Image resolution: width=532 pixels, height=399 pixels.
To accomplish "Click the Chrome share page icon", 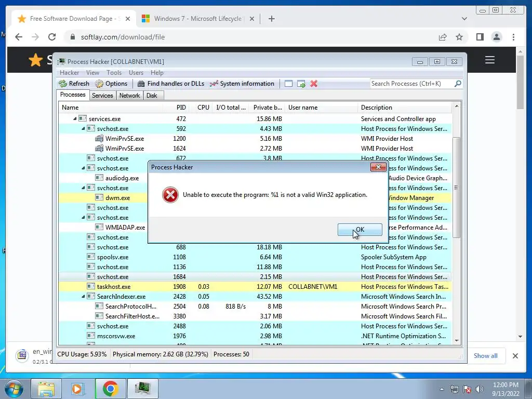I will 443,37.
